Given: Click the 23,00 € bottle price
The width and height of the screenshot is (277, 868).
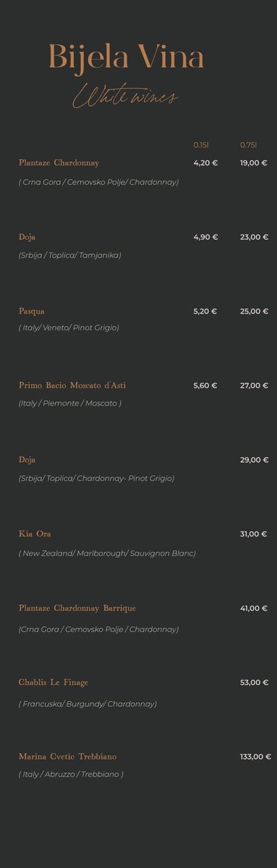Looking at the screenshot, I should pyautogui.click(x=254, y=237).
